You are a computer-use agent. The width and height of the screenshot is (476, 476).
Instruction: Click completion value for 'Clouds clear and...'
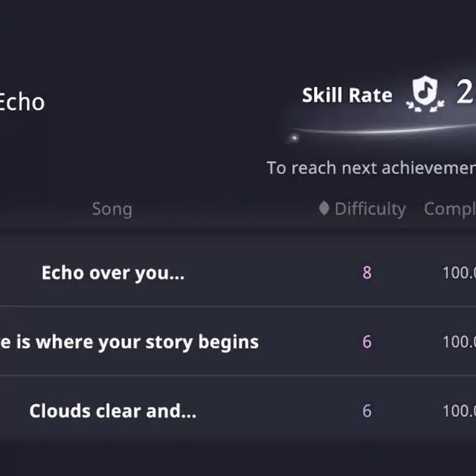459,412
